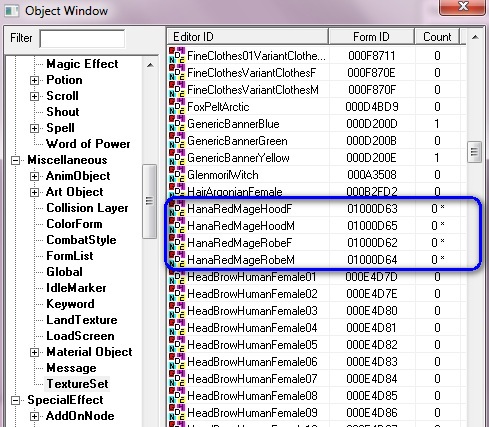Sort list by Count column

(x=437, y=36)
